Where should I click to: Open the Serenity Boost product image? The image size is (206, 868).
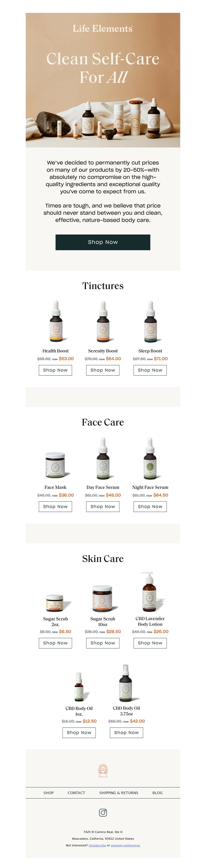[x=103, y=322]
